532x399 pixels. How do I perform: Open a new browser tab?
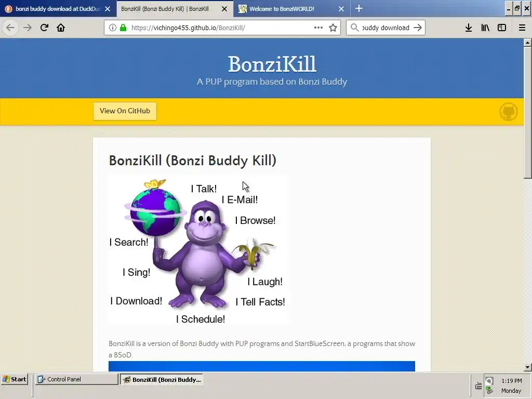click(359, 8)
